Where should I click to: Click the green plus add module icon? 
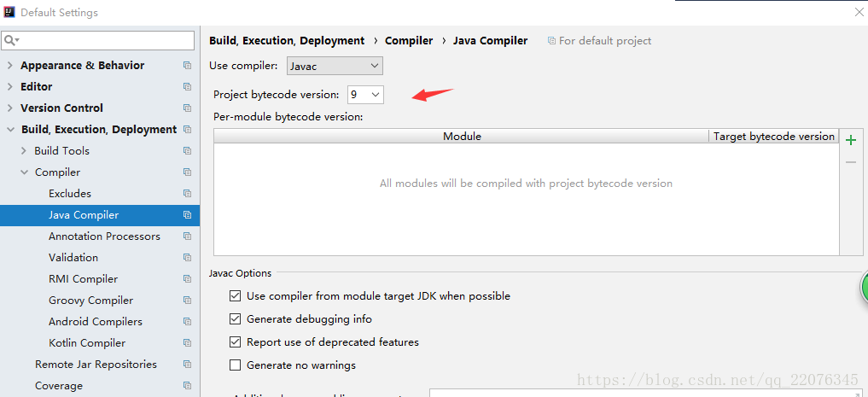850,140
